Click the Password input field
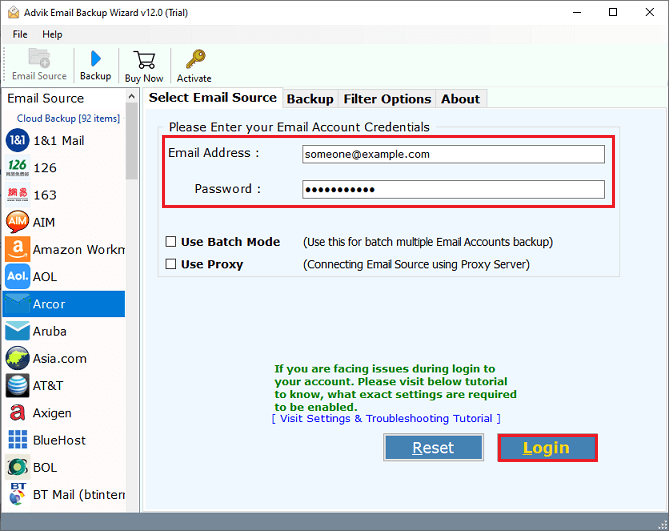This screenshot has width=669, height=531. (x=453, y=189)
